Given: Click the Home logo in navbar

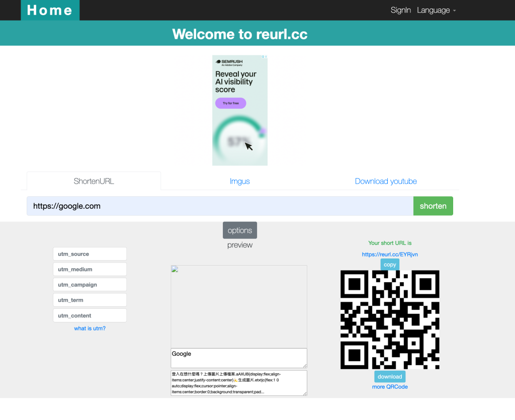Looking at the screenshot, I should click(50, 10).
